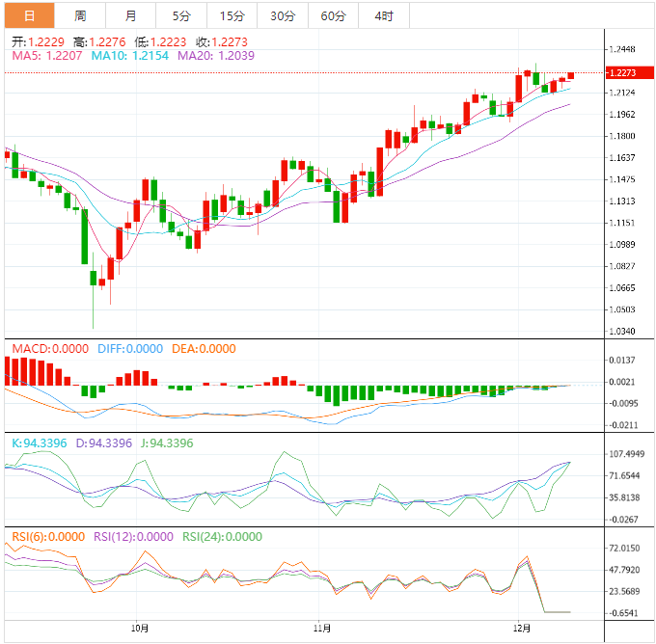
Task: Select the daily 日 timeframe tab
Action: pyautogui.click(x=29, y=15)
